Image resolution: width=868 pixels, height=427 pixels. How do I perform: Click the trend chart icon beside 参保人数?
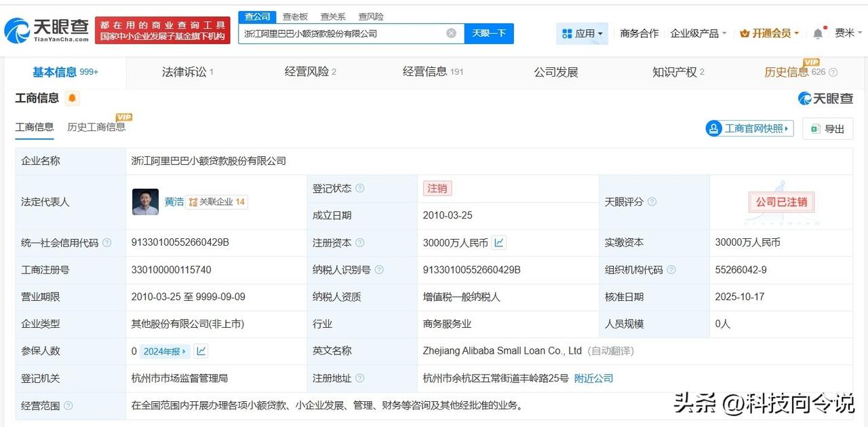(201, 351)
